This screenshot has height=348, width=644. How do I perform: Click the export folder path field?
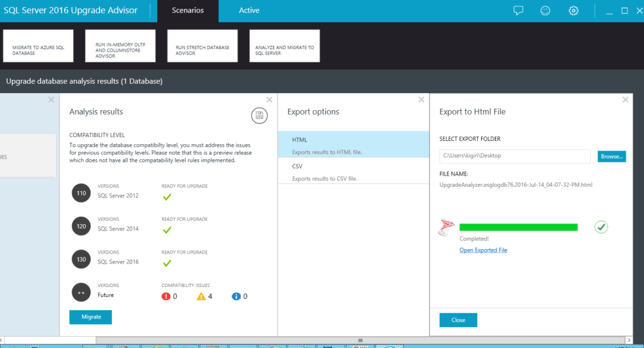[x=514, y=156]
